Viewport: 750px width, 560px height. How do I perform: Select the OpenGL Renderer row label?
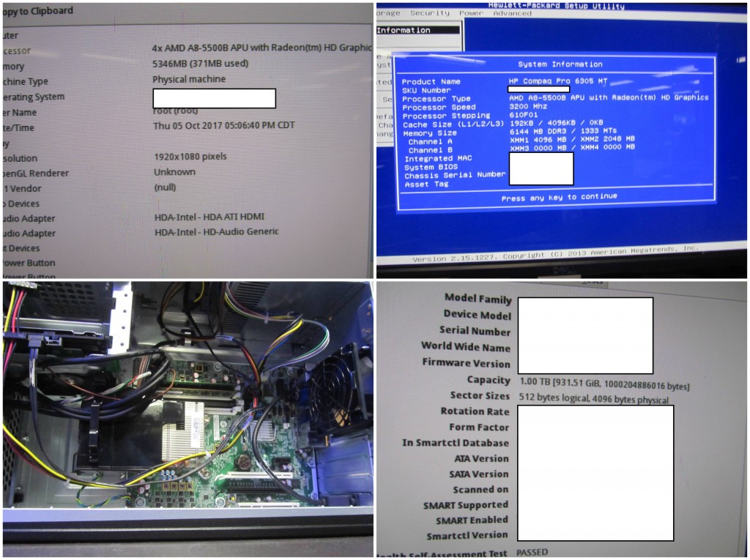[36, 173]
